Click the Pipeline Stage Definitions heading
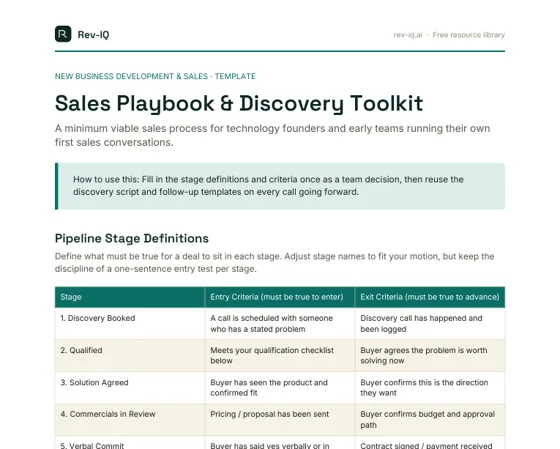560x449 pixels. click(x=132, y=238)
